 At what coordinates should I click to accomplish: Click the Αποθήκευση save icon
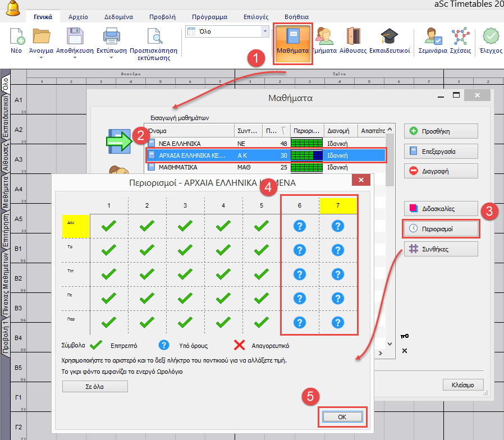(x=75, y=37)
